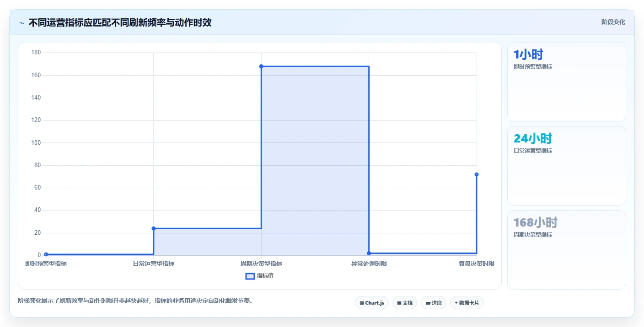The width and height of the screenshot is (644, 327).
Task: Toggle the 指标值 legend color box
Action: click(250, 276)
